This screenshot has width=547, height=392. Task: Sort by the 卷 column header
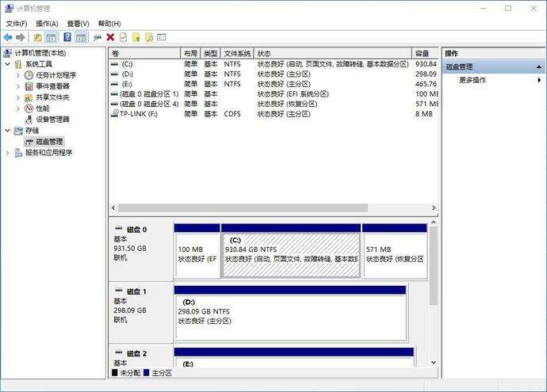click(144, 53)
